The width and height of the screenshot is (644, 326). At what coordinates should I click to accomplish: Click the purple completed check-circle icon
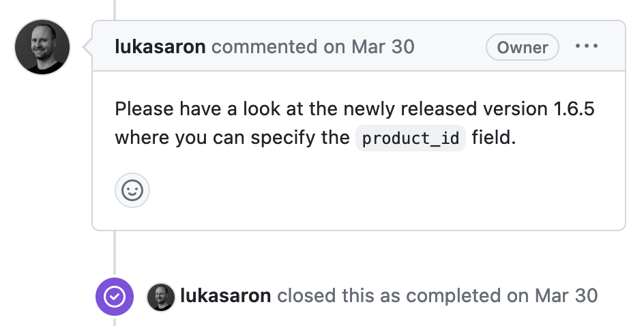115,296
